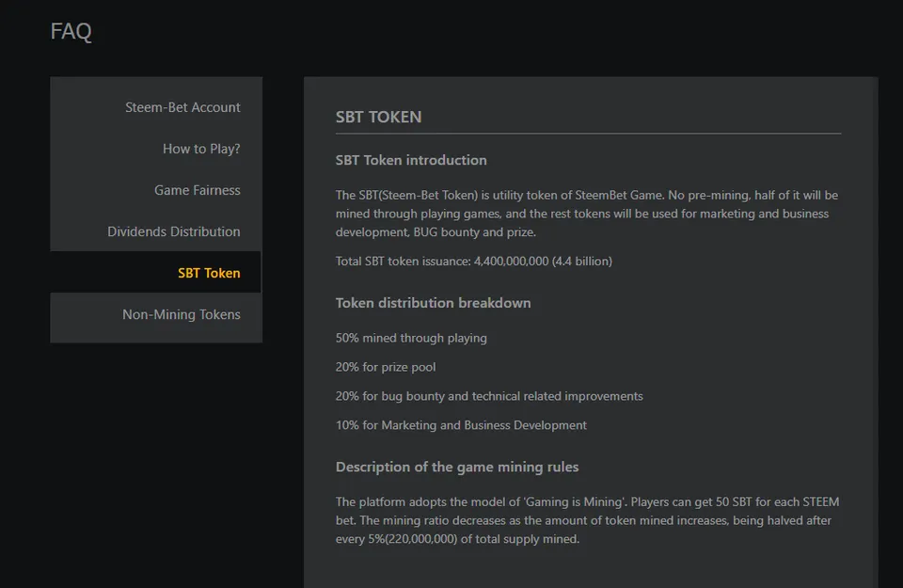Click the 20% for prize pool line
The image size is (903, 588).
[x=386, y=367]
